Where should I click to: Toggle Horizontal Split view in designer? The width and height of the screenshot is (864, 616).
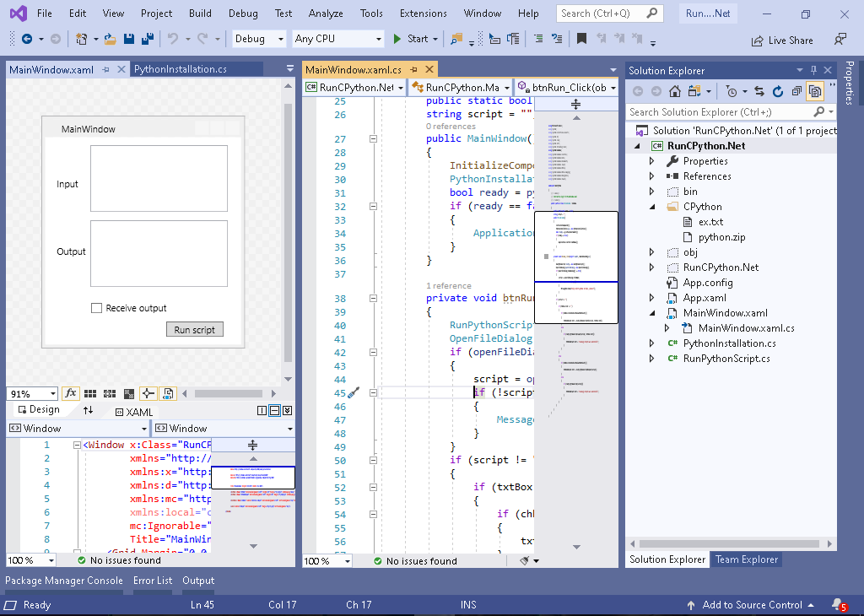[274, 410]
